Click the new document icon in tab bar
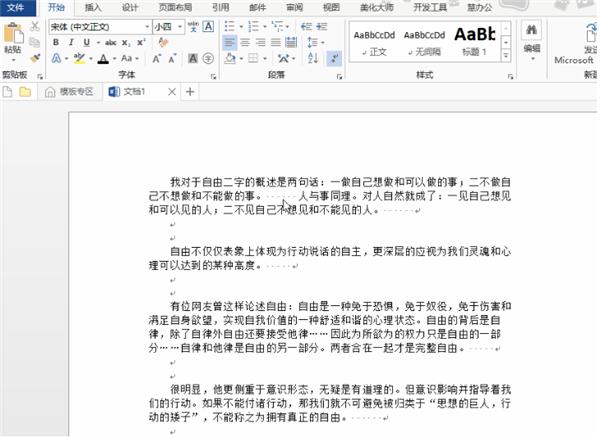 coord(7,92)
